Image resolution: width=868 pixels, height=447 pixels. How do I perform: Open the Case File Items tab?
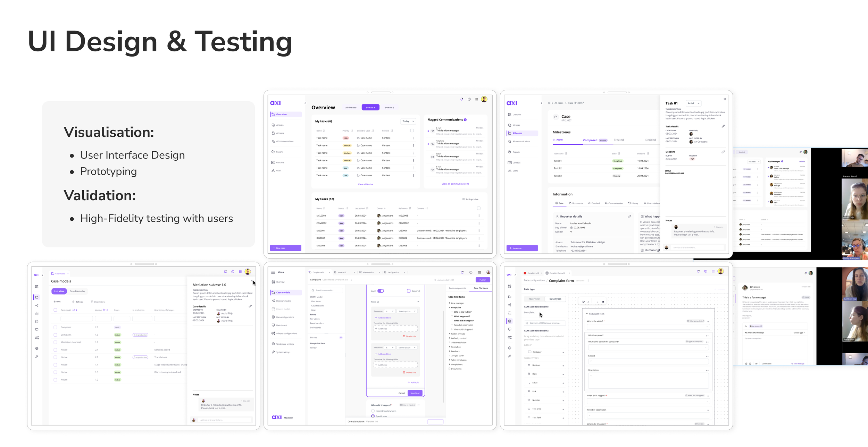point(481,288)
